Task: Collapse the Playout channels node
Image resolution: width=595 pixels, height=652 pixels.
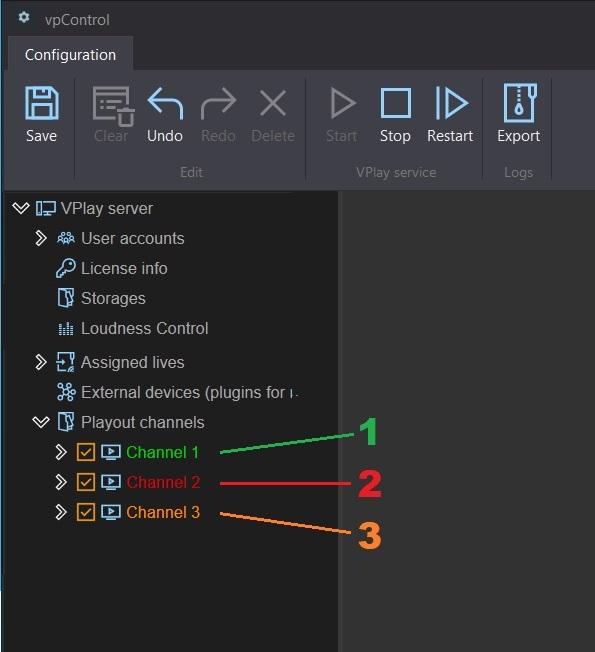Action: [41, 422]
